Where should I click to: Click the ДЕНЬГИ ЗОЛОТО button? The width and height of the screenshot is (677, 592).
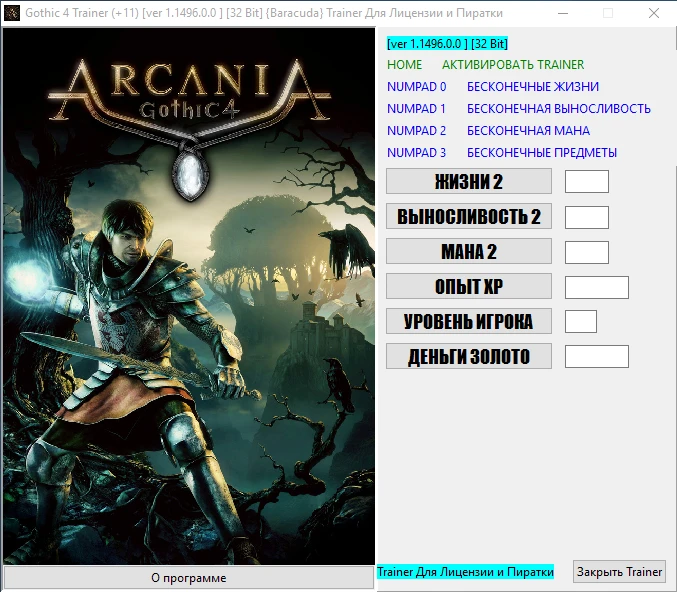pyautogui.click(x=468, y=356)
